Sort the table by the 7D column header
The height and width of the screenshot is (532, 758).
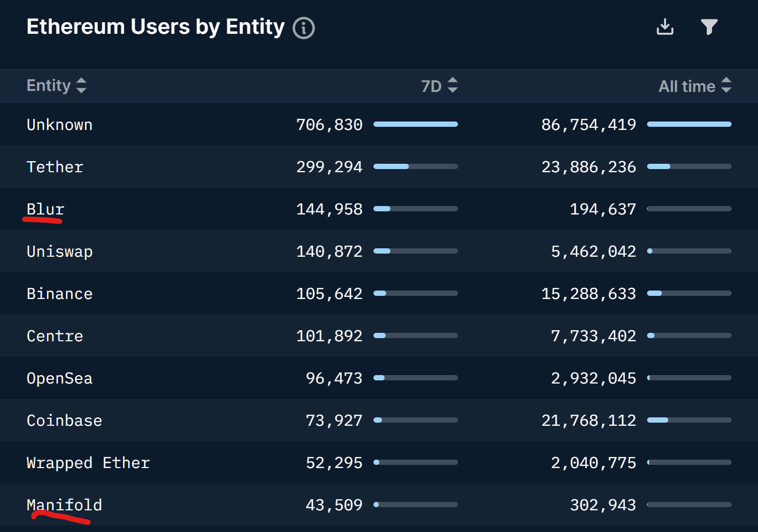[x=431, y=85]
